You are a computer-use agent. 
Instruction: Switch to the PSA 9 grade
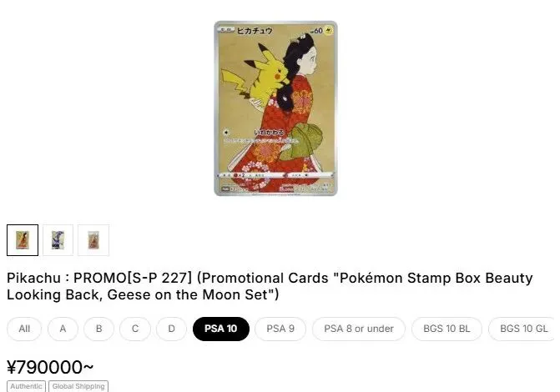pos(280,329)
